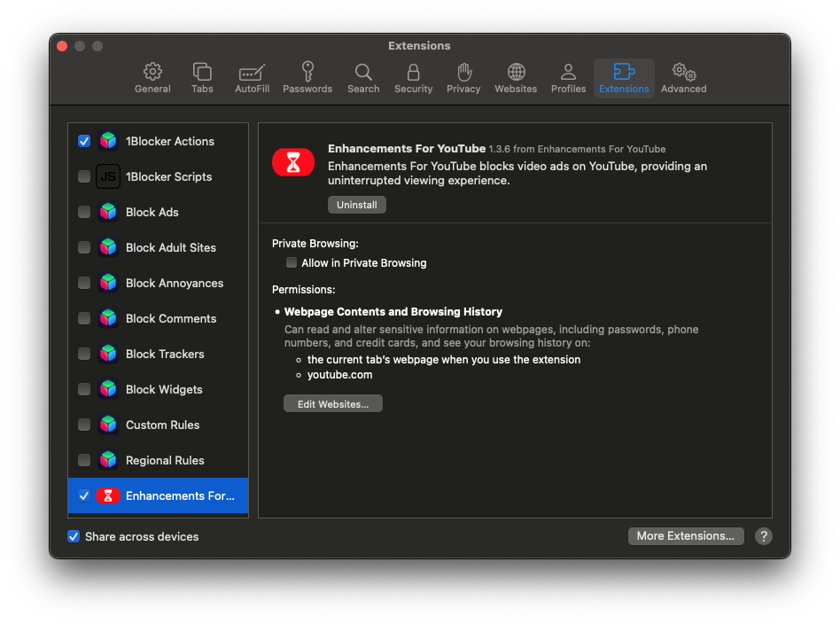Close the Extensions window with red button
The width and height of the screenshot is (840, 624).
(62, 46)
